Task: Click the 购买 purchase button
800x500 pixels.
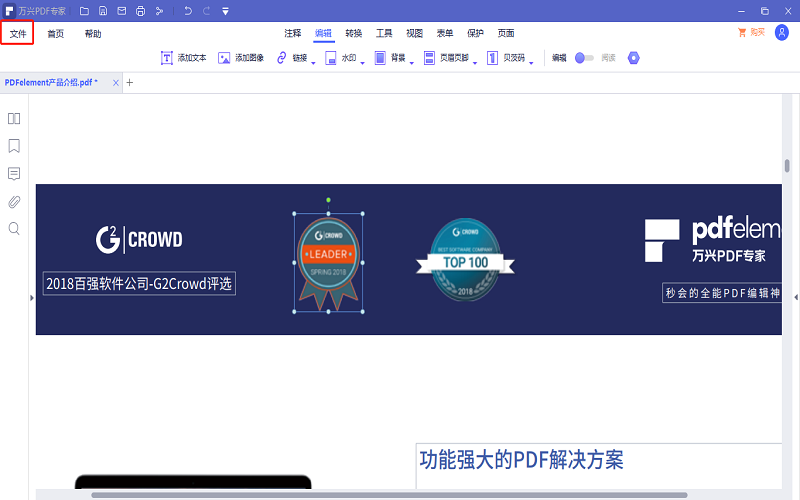Action: (x=750, y=33)
